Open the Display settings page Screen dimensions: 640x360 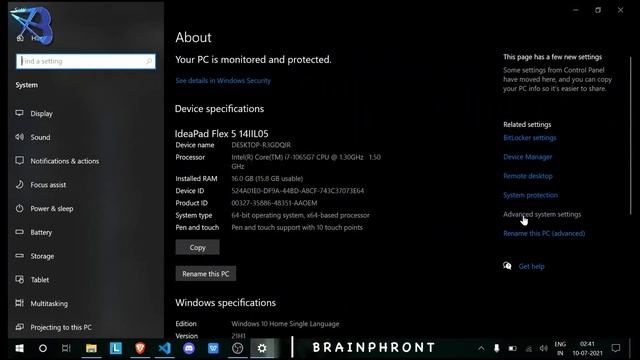(x=41, y=113)
